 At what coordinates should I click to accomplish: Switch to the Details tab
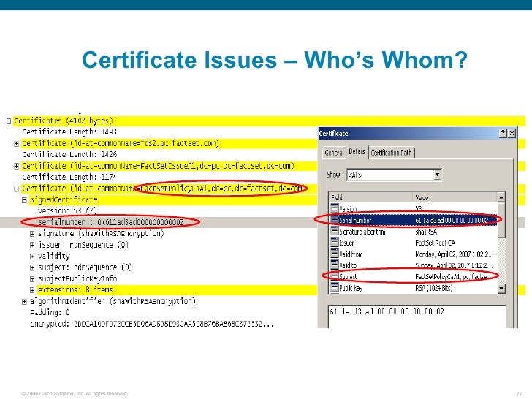pos(357,152)
